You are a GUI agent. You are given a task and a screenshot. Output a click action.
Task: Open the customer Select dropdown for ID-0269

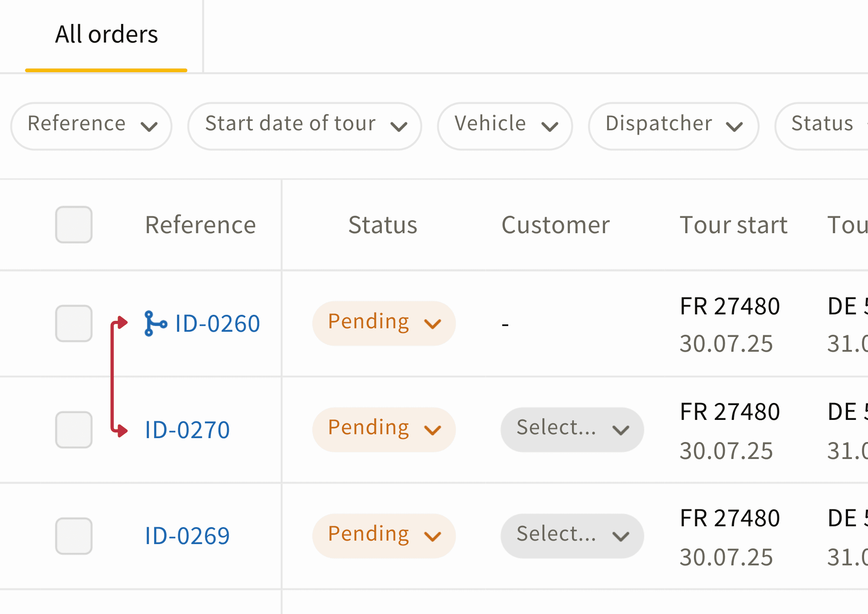click(572, 536)
